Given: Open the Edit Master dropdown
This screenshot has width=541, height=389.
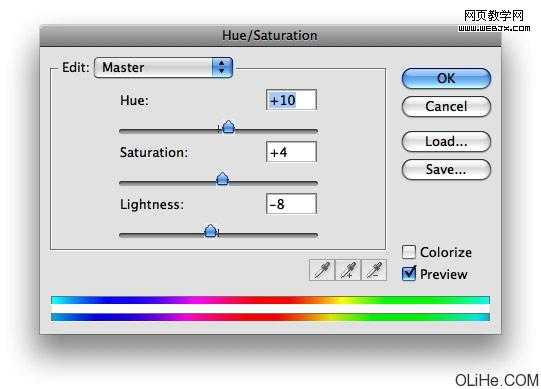Looking at the screenshot, I should pyautogui.click(x=164, y=67).
